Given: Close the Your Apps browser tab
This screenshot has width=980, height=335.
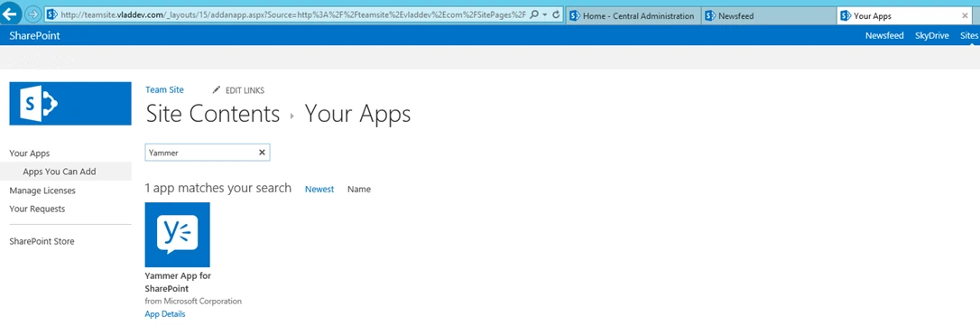Looking at the screenshot, I should 965,16.
